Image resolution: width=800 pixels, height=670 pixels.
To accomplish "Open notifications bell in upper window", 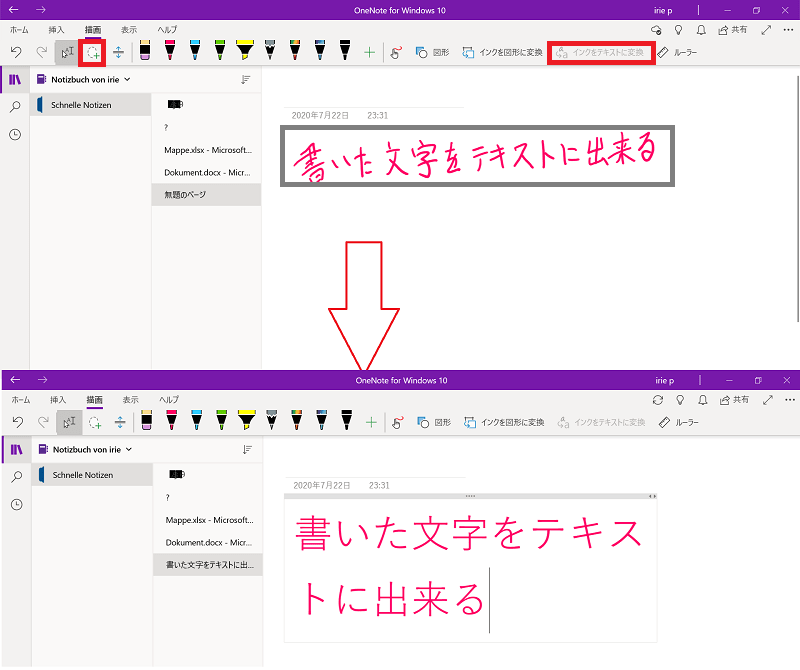I will click(702, 30).
